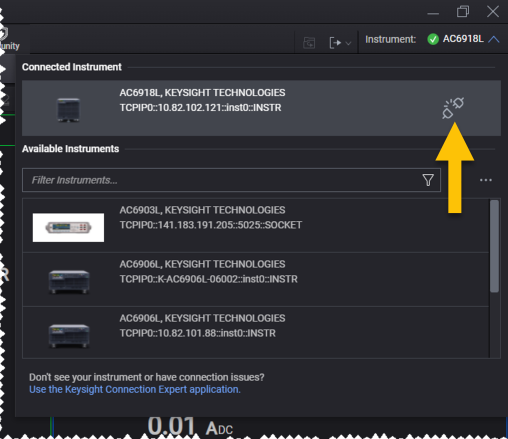
Task: Select AC6906L at 10.82.101.88 address
Action: [255, 332]
